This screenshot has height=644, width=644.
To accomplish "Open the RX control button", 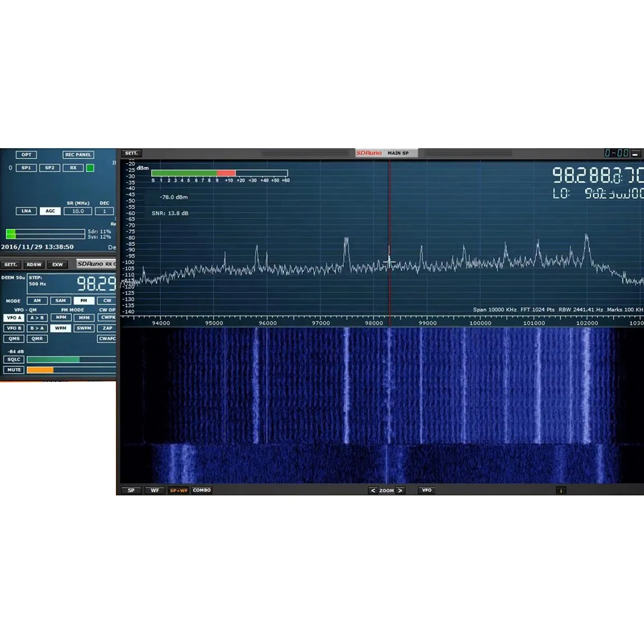I will pos(73,168).
